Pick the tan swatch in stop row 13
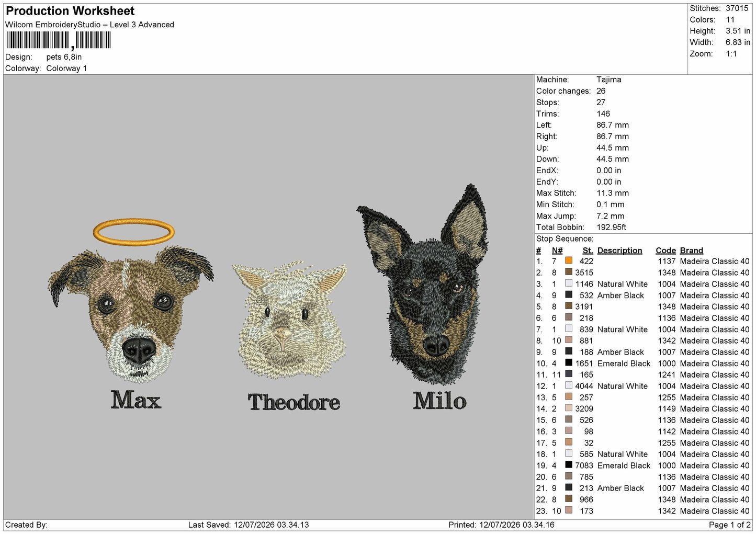 point(569,396)
